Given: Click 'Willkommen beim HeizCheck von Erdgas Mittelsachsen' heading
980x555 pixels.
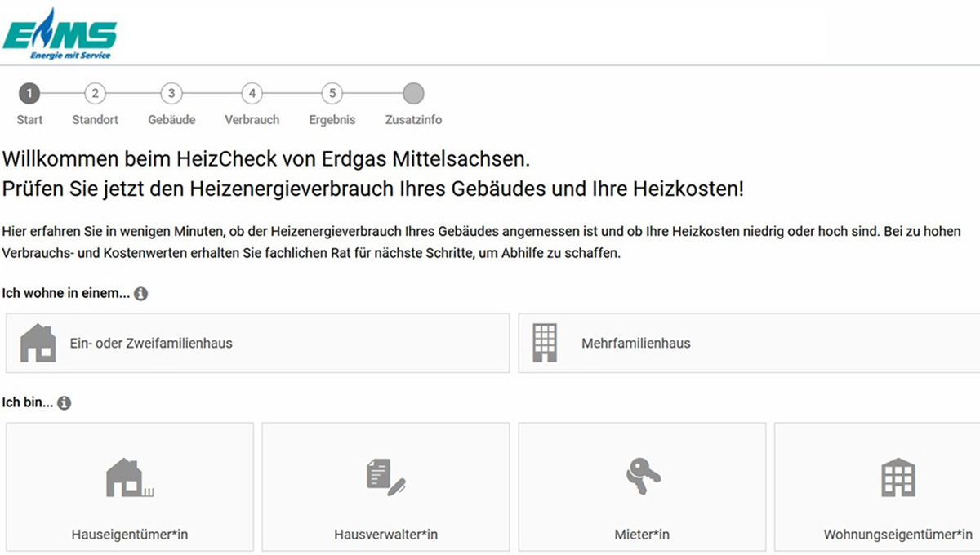Looking at the screenshot, I should [267, 158].
